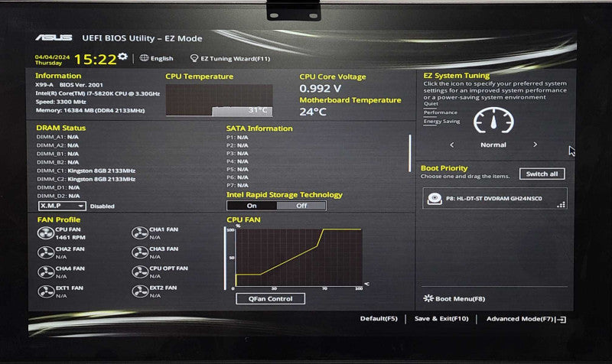The height and width of the screenshot is (364, 612).
Task: Click the DIMM_A1: N/A row
Action: pyautogui.click(x=57, y=137)
